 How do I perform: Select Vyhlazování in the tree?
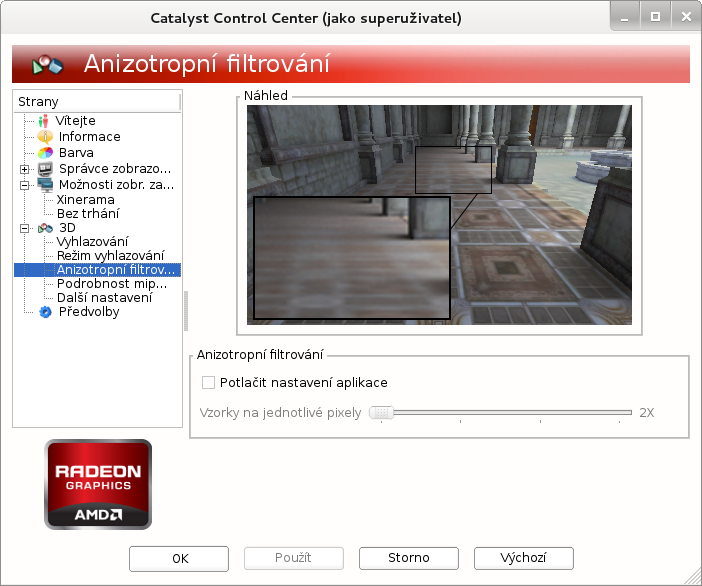92,242
